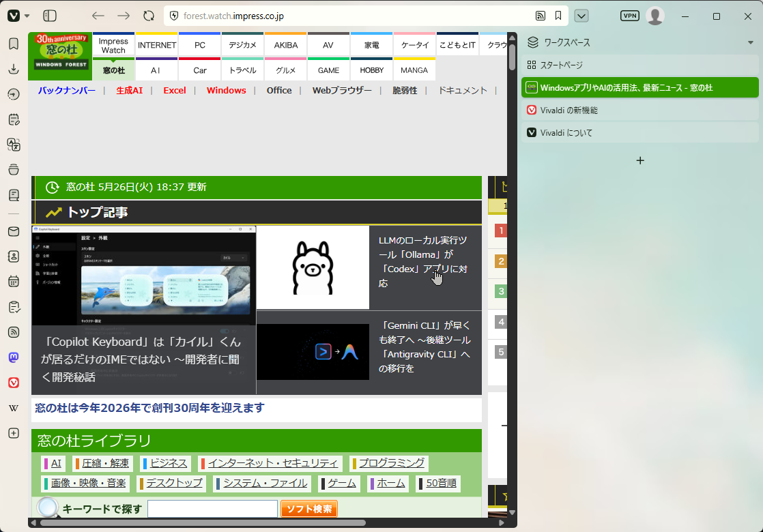Toggle the side panel visibility button
Viewport: 763px width, 532px height.
click(50, 16)
